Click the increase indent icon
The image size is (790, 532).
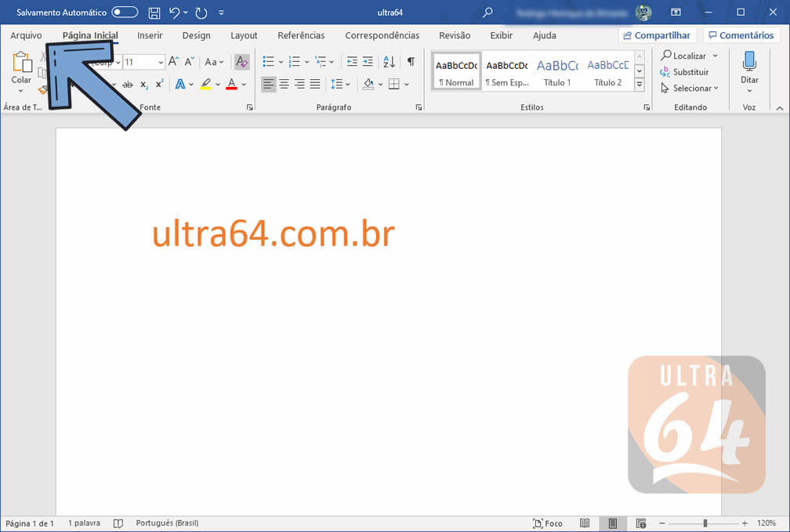[368, 62]
